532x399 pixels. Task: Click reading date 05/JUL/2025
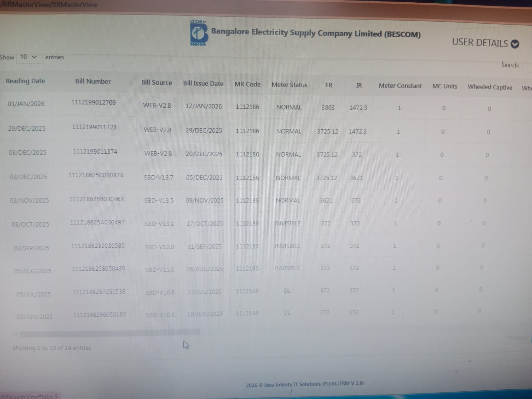click(34, 294)
